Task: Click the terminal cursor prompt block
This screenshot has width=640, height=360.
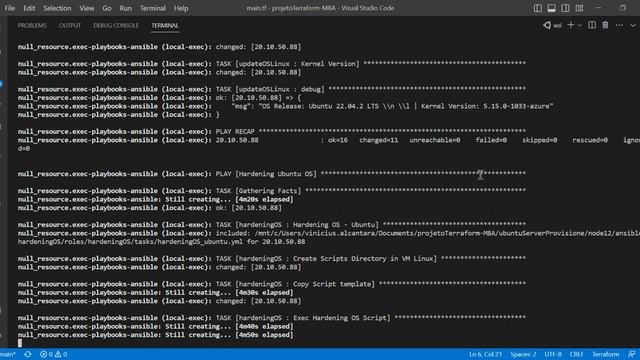Action: pos(20,343)
